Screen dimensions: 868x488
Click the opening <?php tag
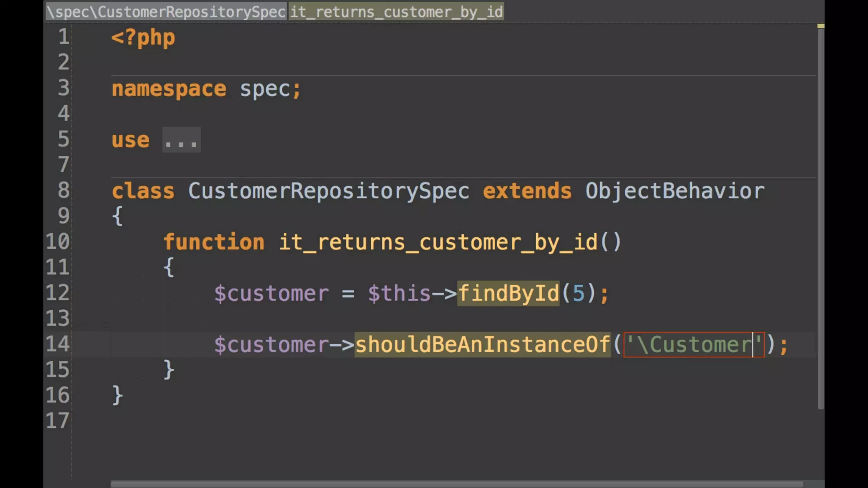pos(143,38)
